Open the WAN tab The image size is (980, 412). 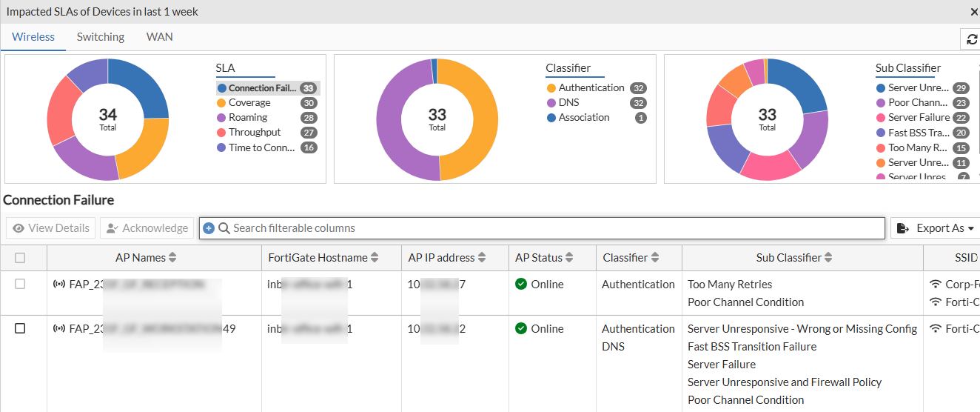(x=159, y=37)
